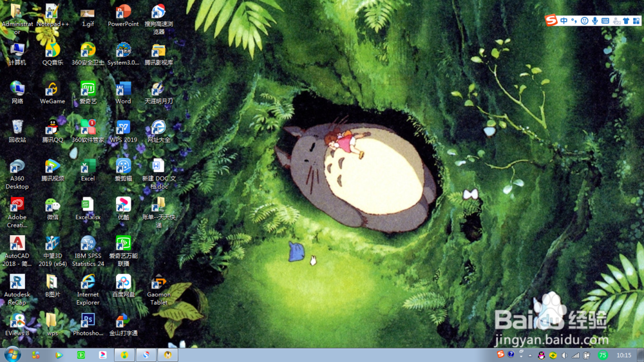Select the A360 Desktop icon
This screenshot has height=362, width=644.
click(x=17, y=174)
